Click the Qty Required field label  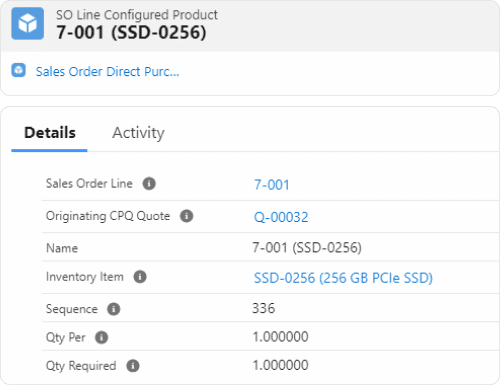pos(81,366)
